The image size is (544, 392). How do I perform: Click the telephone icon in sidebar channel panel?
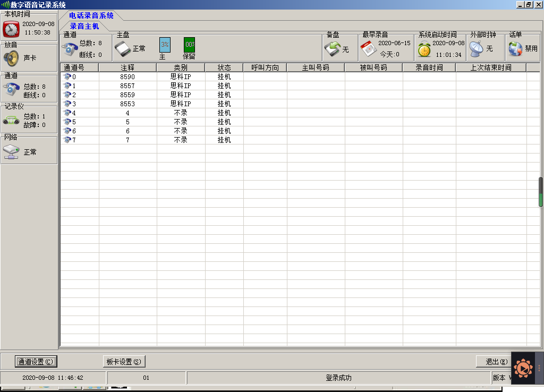[11, 90]
